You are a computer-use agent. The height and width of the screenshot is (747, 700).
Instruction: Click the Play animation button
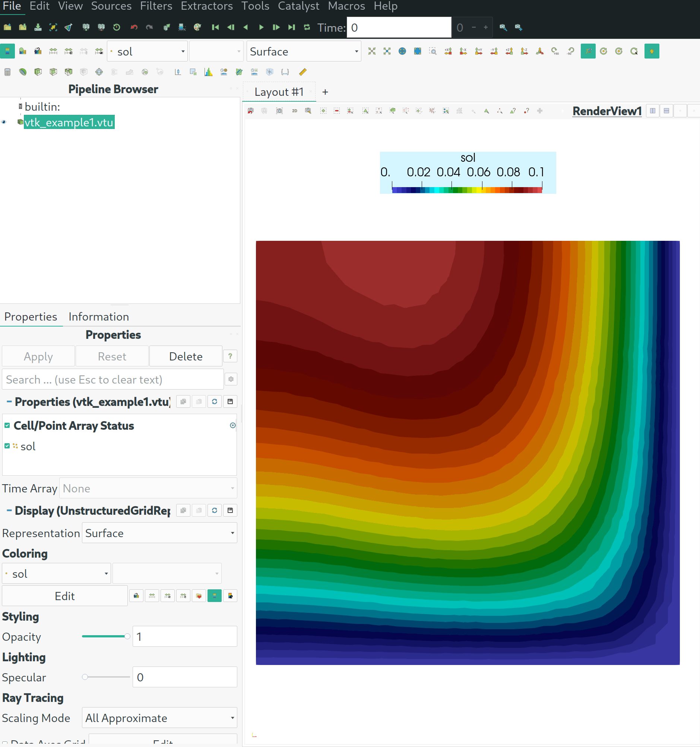pyautogui.click(x=261, y=28)
